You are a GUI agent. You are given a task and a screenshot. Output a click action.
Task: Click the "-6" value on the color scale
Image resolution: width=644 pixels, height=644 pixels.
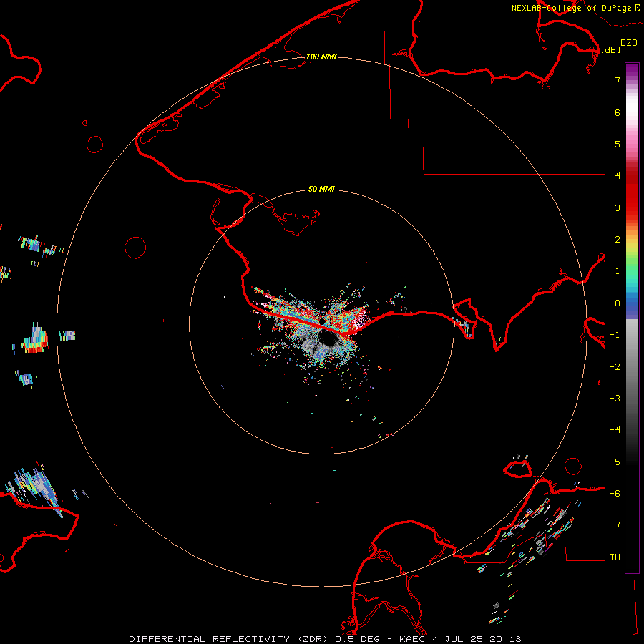615,494
